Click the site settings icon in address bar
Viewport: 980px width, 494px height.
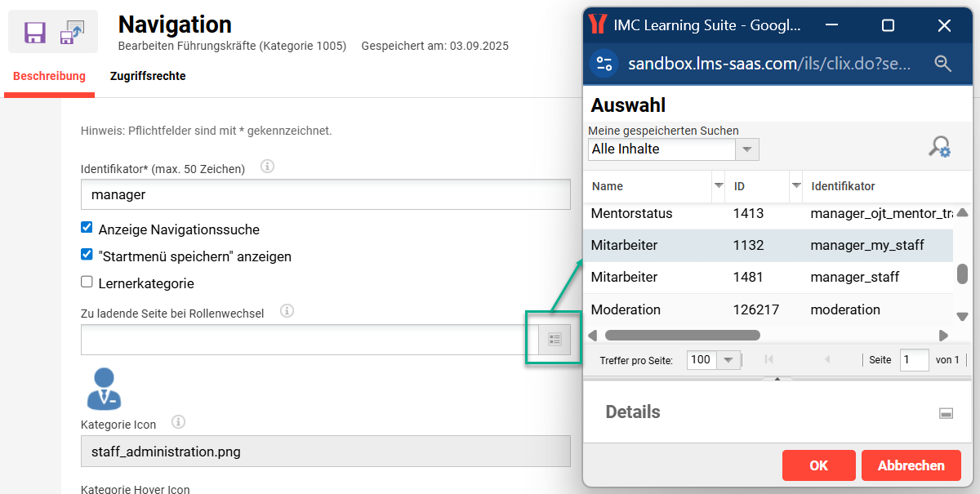[604, 64]
